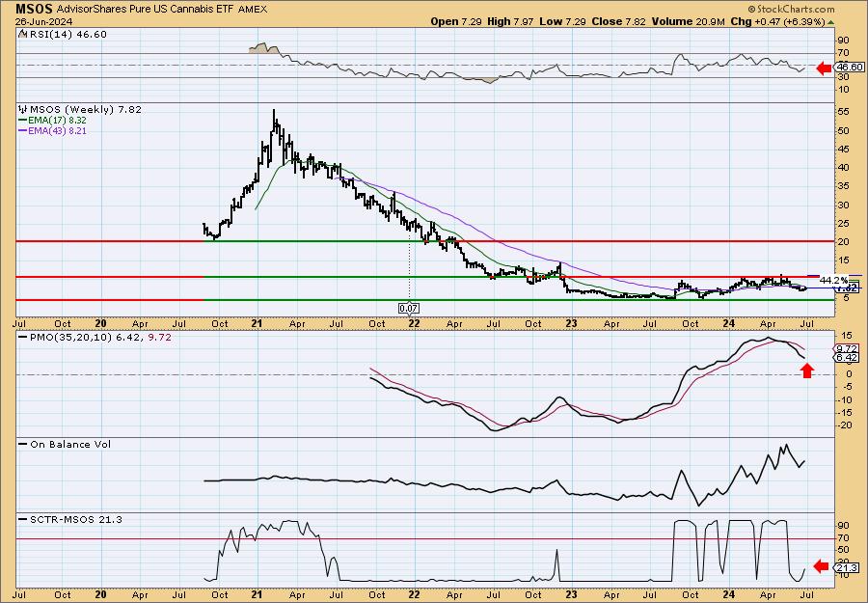868x603 pixels.
Task: Click the 40 price axis label
Action: [844, 167]
